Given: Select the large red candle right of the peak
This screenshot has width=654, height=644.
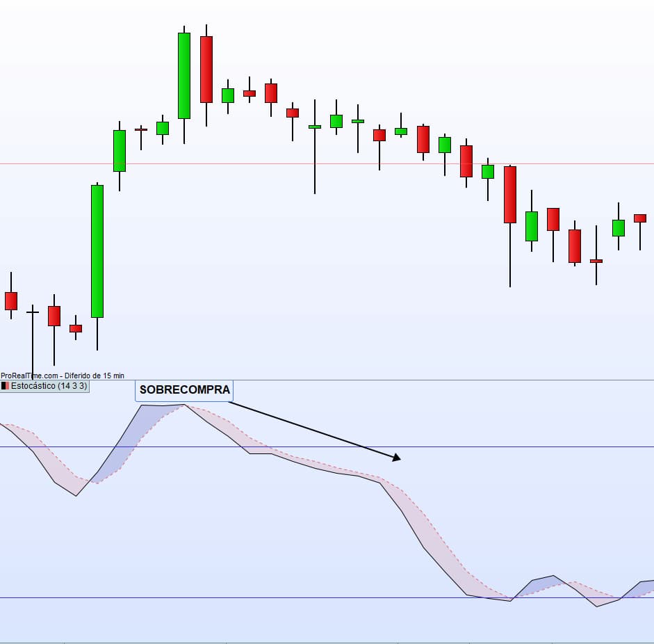Looking at the screenshot, I should tap(206, 70).
